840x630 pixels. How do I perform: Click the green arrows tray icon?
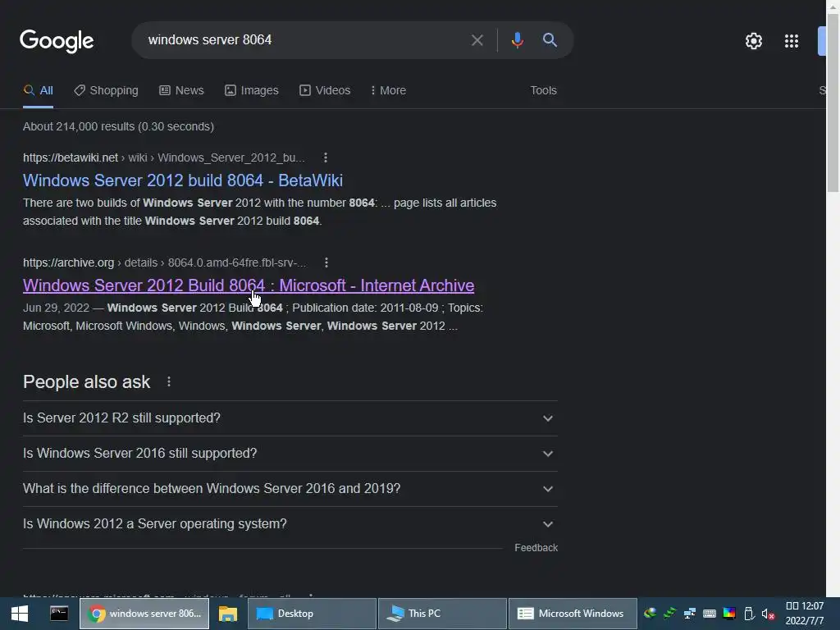[669, 614]
